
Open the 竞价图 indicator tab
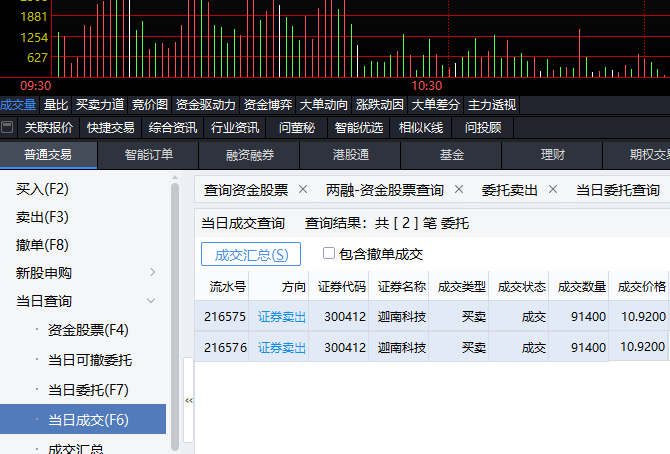[x=150, y=105]
